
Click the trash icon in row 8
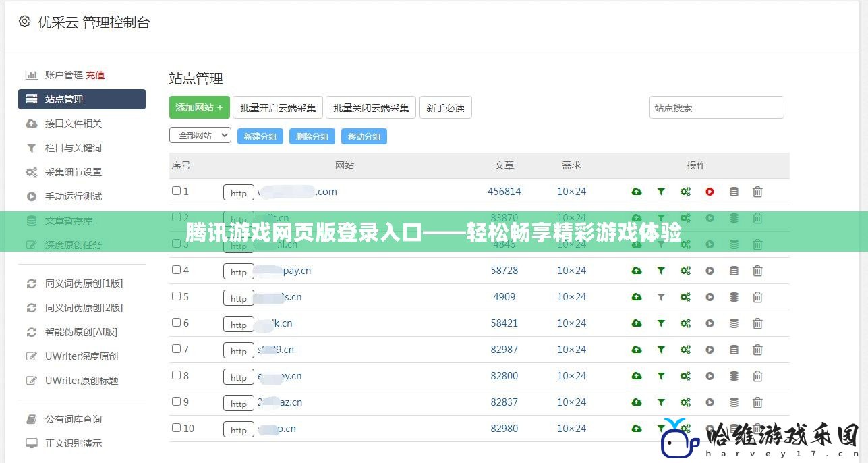coord(757,376)
